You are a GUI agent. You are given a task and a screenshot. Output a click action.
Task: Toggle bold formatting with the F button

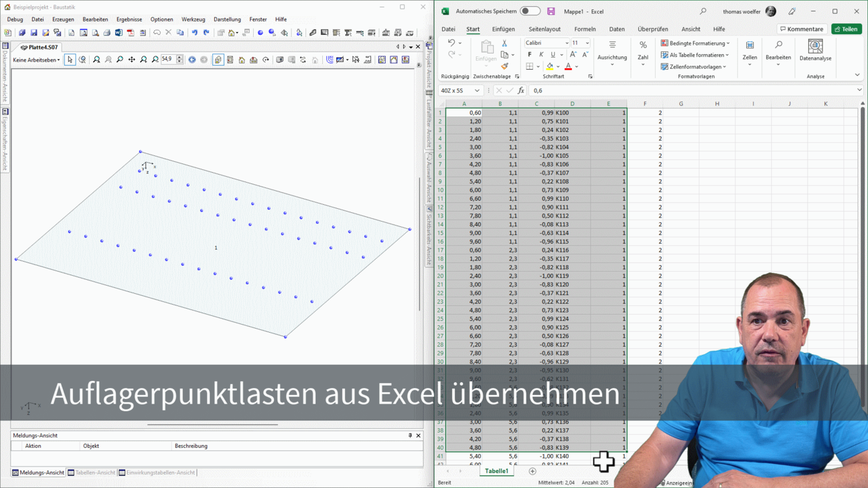tap(530, 55)
